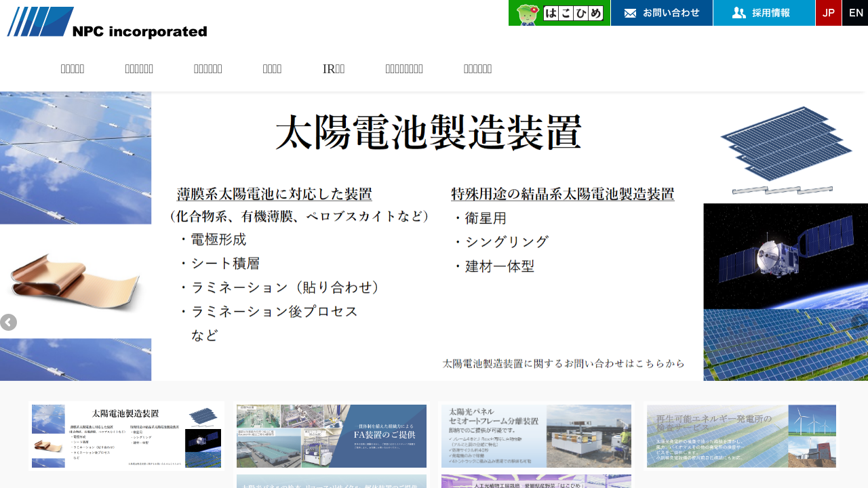Open the first item in main navigation
This screenshot has width=868, height=488.
[73, 68]
